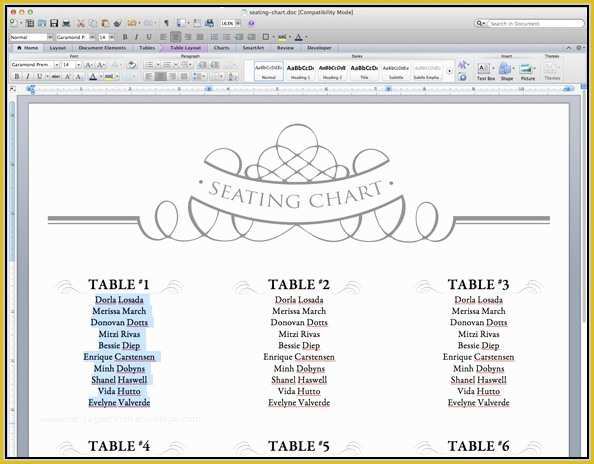Open the Tables tab
This screenshot has height=464, width=594.
[147, 48]
